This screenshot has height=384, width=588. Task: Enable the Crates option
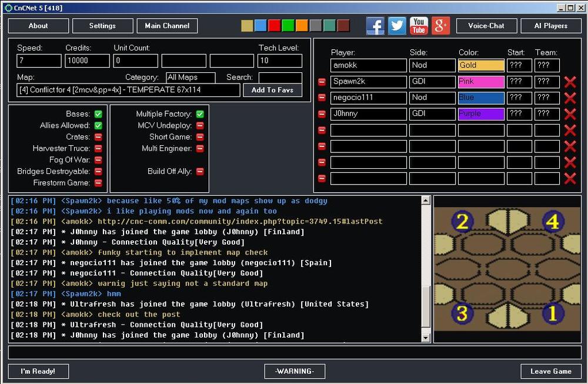click(x=98, y=137)
